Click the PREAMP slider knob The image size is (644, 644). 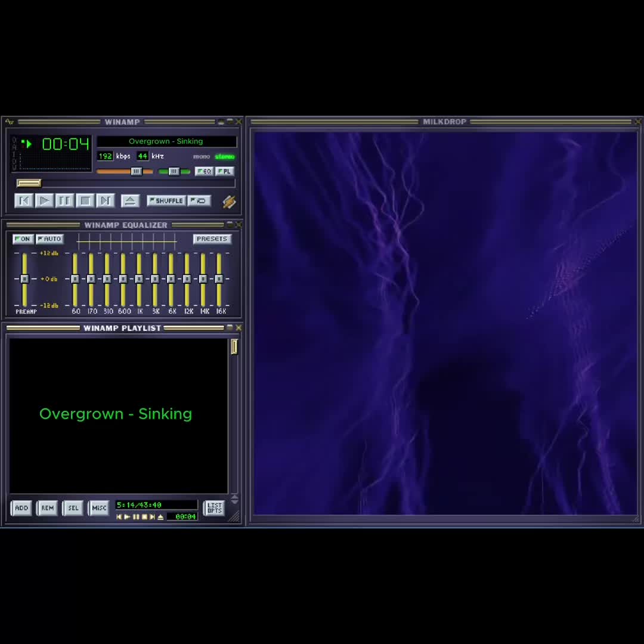click(24, 279)
